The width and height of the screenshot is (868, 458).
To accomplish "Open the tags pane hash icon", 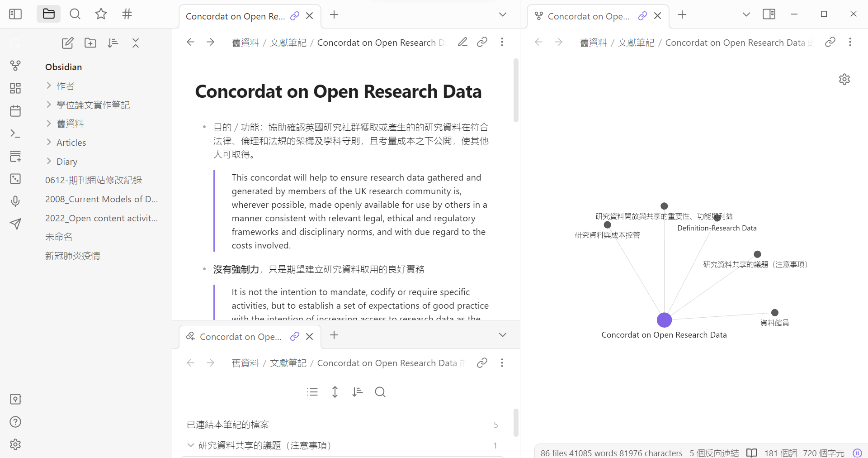I will coord(127,14).
